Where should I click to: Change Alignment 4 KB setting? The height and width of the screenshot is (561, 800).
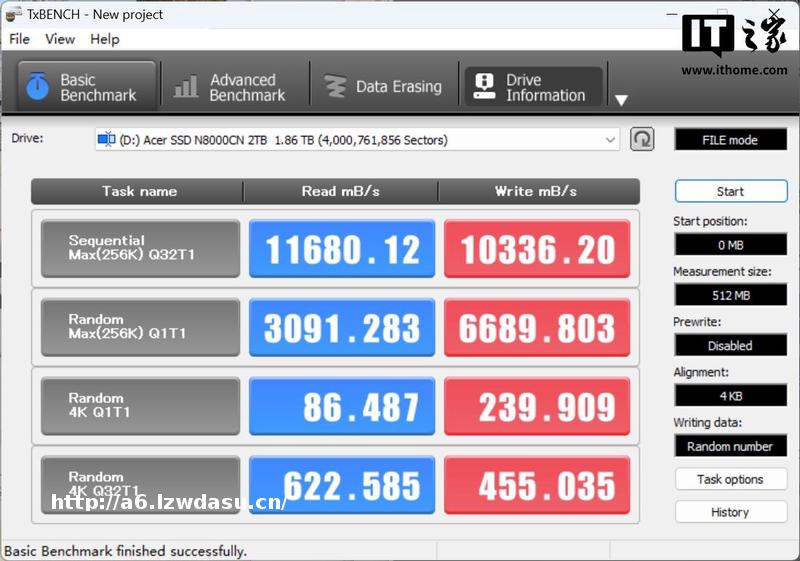point(731,396)
